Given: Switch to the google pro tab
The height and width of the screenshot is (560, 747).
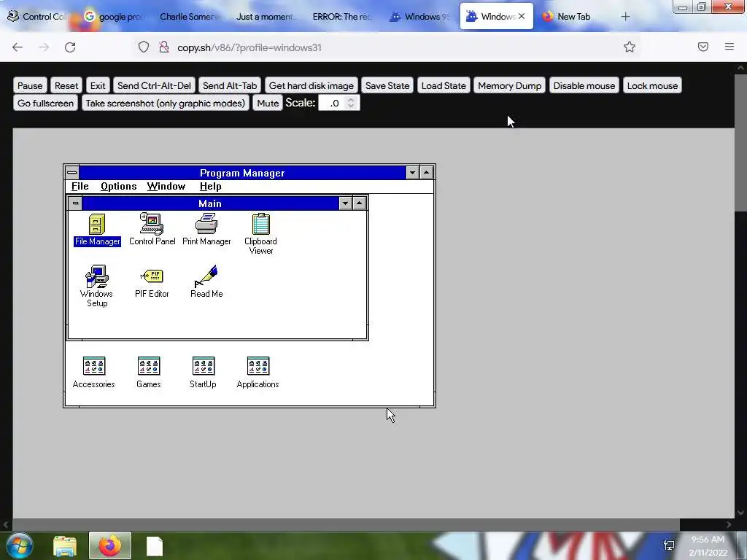Looking at the screenshot, I should tap(112, 17).
